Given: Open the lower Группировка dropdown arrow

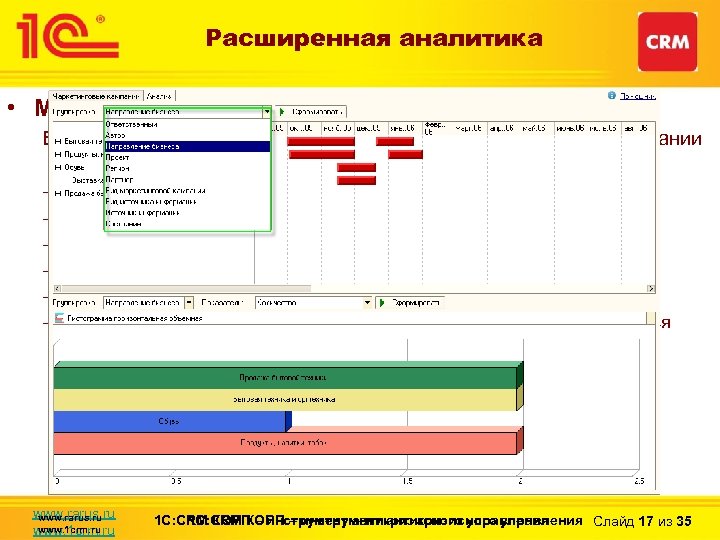Looking at the screenshot, I should pos(189,303).
